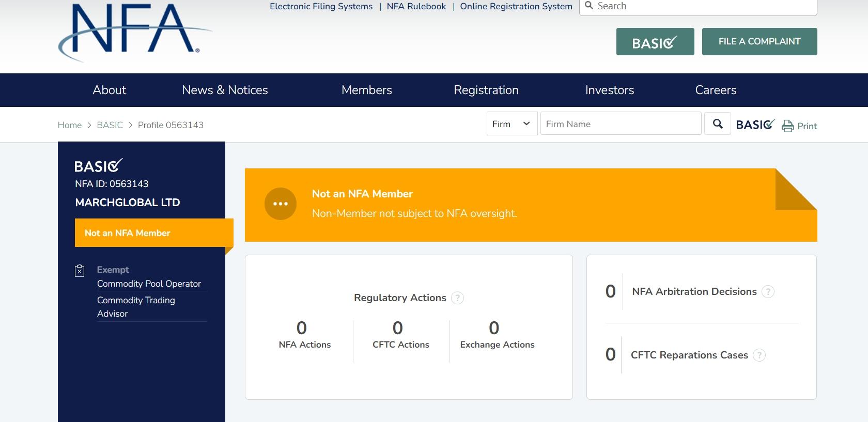Click the Firm Name input field
868x422 pixels.
click(x=621, y=124)
